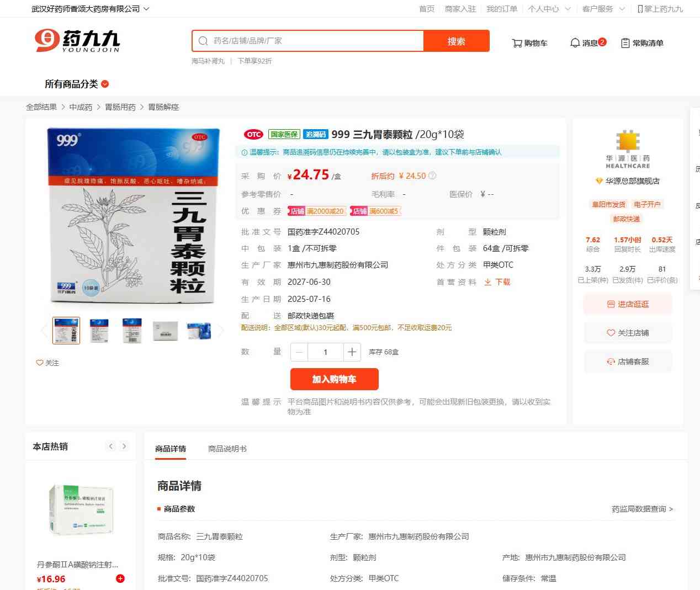Increase quantity with the plus stepper
The height and width of the screenshot is (590, 700).
(352, 352)
